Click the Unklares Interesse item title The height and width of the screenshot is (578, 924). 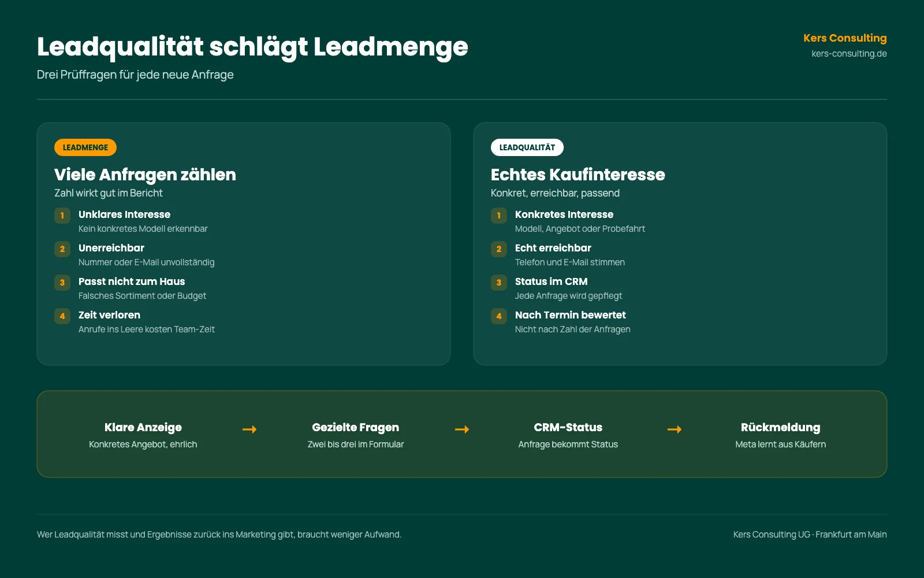pos(124,214)
